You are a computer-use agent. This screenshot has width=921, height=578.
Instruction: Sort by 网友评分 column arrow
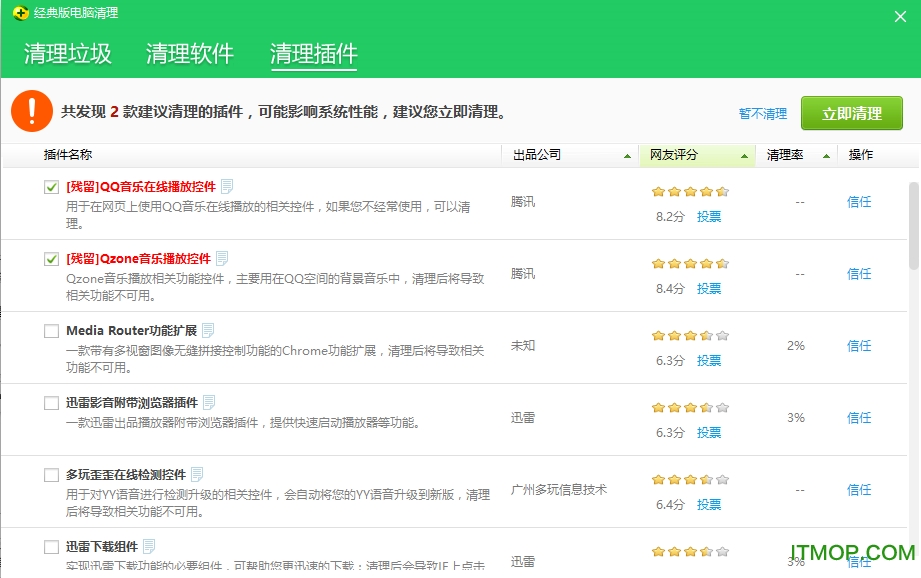(x=745, y=156)
